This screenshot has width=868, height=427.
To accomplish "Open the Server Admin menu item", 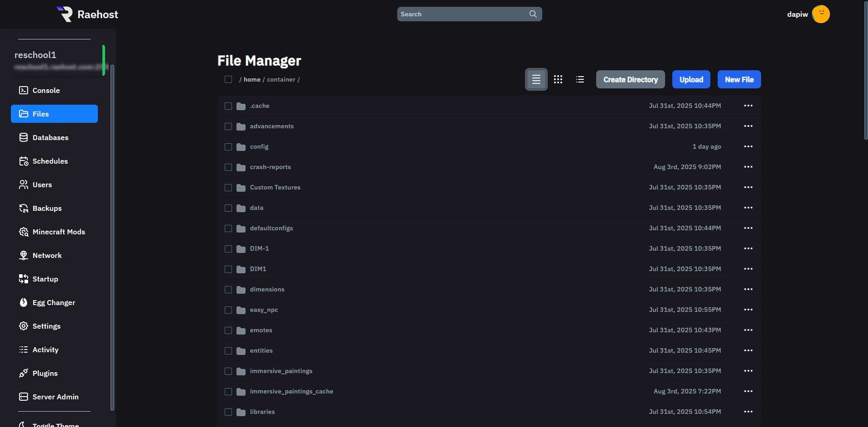I will coord(55,397).
